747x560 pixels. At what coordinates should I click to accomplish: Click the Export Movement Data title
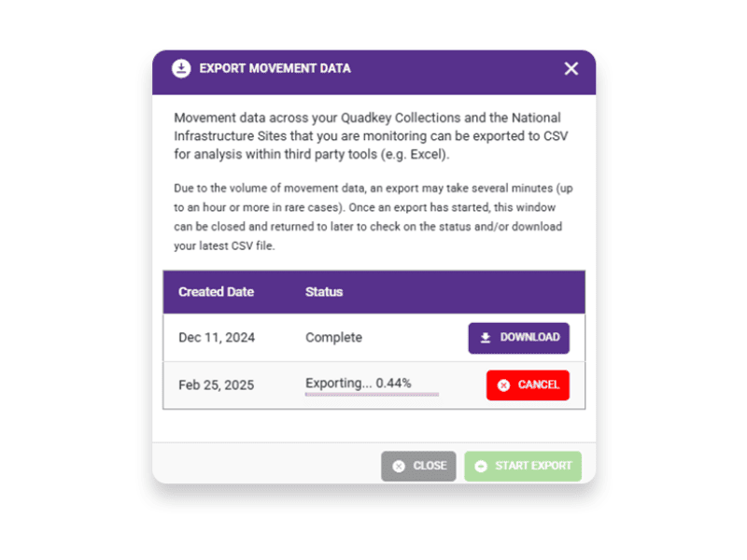pyautogui.click(x=275, y=69)
